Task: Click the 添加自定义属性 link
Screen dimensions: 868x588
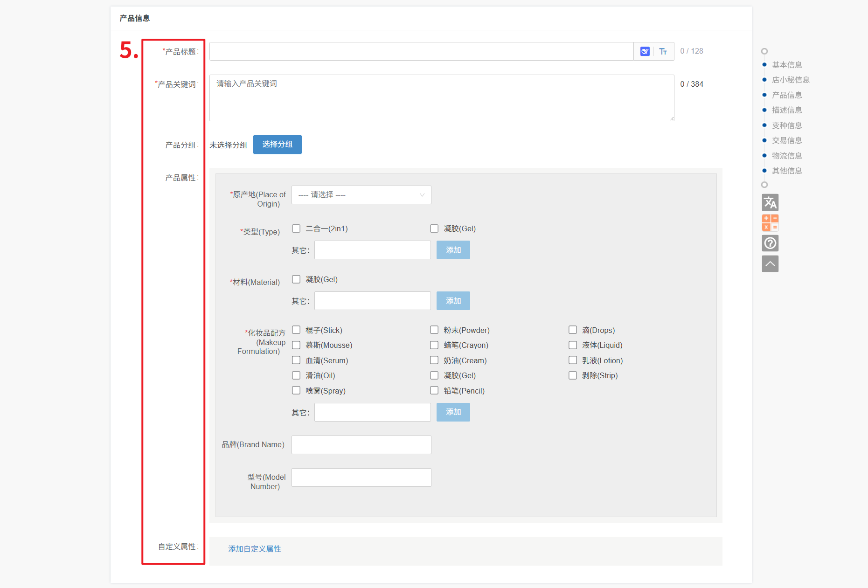Action: click(x=255, y=549)
